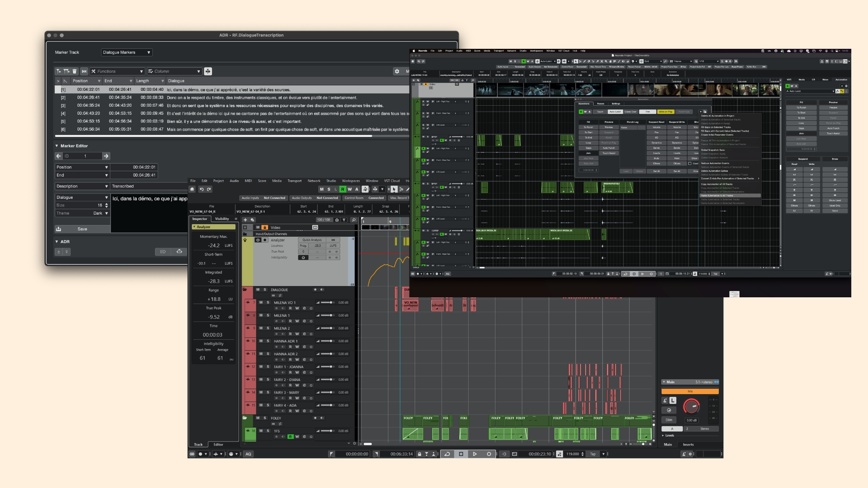Click the play button in transport bar
Viewport: 868px width, 488px height.
click(x=475, y=454)
